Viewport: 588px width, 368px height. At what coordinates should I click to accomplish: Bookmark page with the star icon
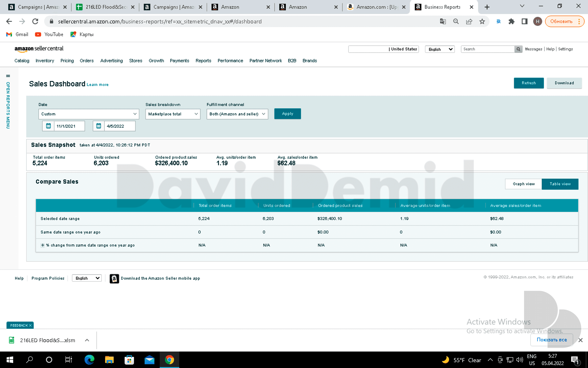tap(482, 21)
